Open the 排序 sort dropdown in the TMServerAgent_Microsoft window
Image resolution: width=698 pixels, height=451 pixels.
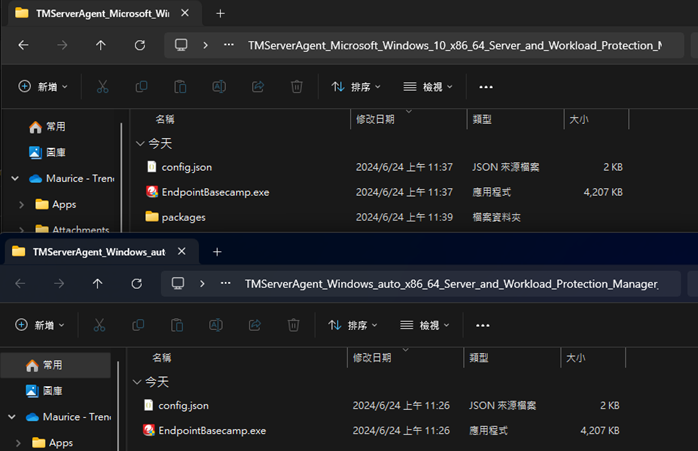click(x=354, y=87)
